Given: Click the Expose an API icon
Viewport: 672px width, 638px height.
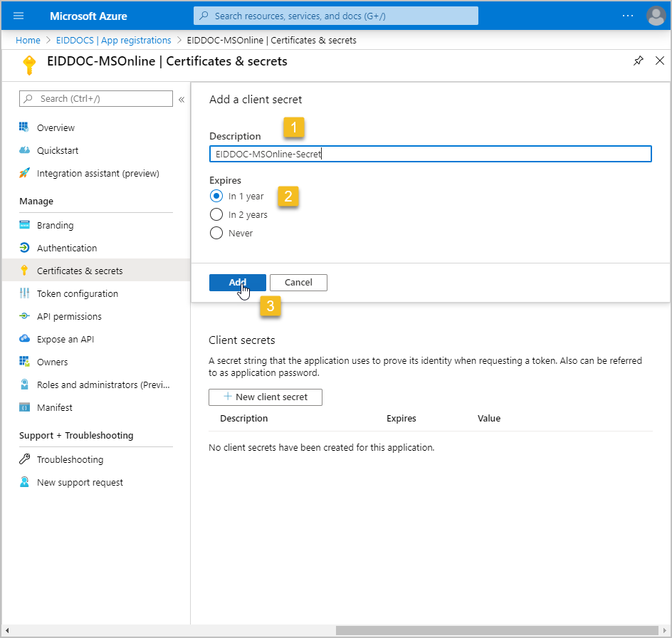Looking at the screenshot, I should pyautogui.click(x=24, y=339).
